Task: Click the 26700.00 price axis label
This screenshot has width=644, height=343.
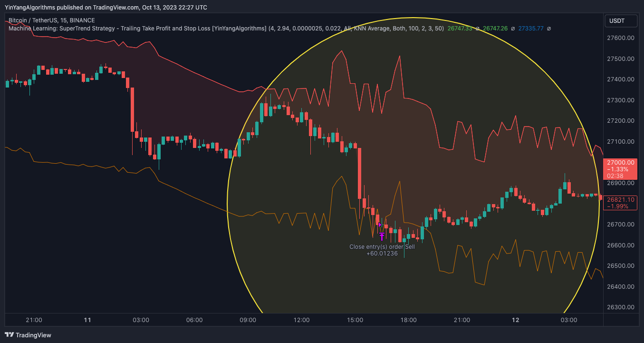Action: point(621,224)
